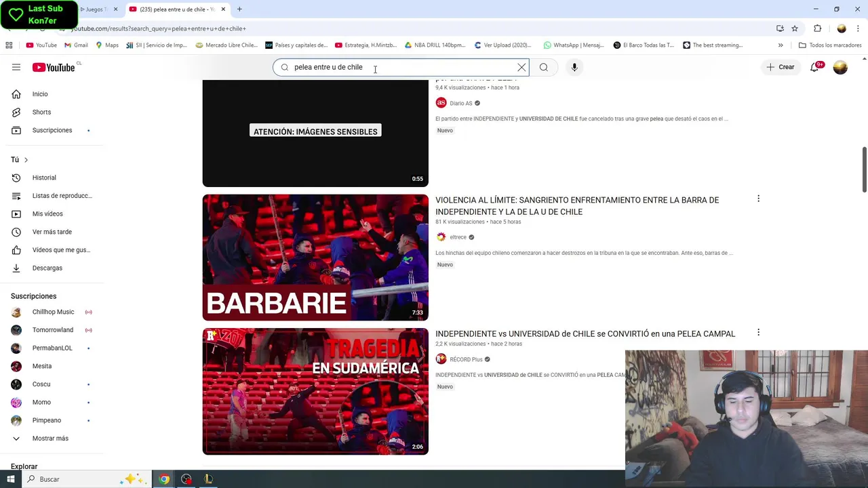Click the search input field
The width and height of the screenshot is (868, 488).
(400, 67)
